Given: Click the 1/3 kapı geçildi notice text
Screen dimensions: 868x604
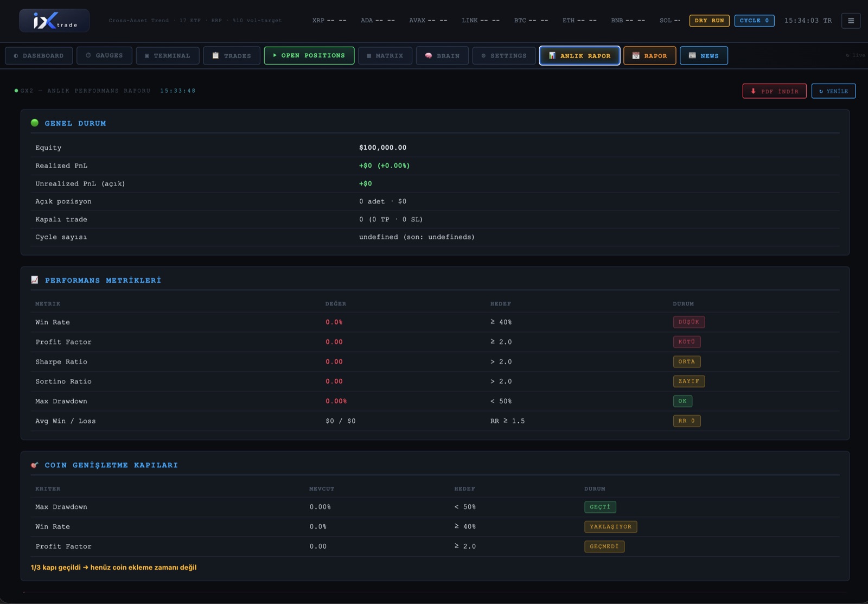Looking at the screenshot, I should pos(114,567).
